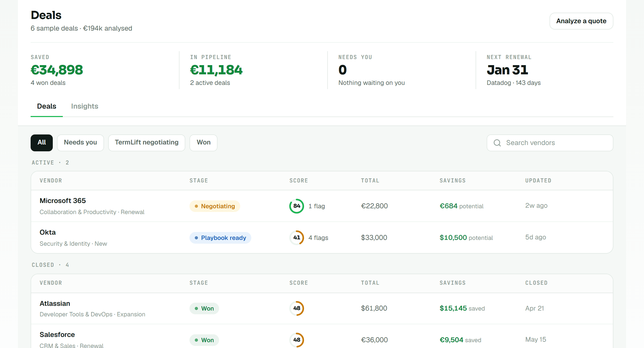Click the '5d ago' updated value
Screen dimensions: 644x348
tap(536, 237)
